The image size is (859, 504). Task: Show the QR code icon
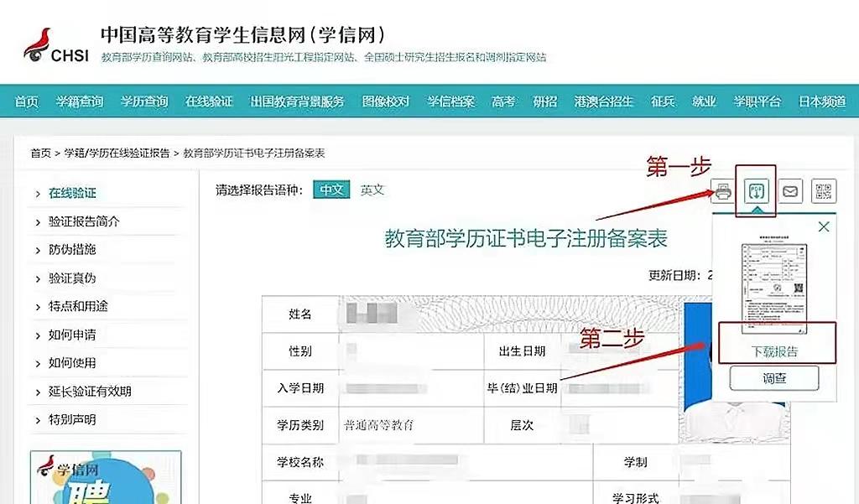pyautogui.click(x=824, y=191)
